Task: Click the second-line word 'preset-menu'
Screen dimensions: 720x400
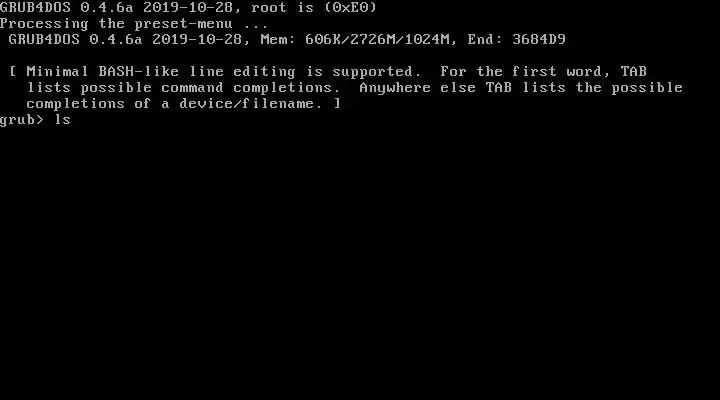Action: [x=184, y=24]
